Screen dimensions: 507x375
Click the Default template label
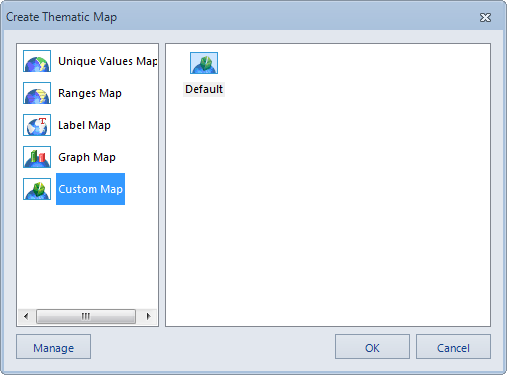pos(204,89)
